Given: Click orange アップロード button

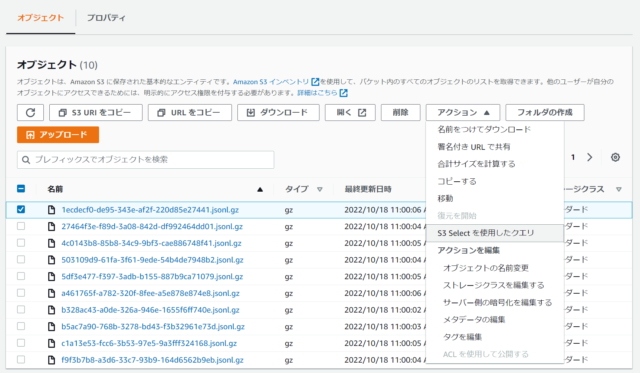Looking at the screenshot, I should (x=58, y=135).
